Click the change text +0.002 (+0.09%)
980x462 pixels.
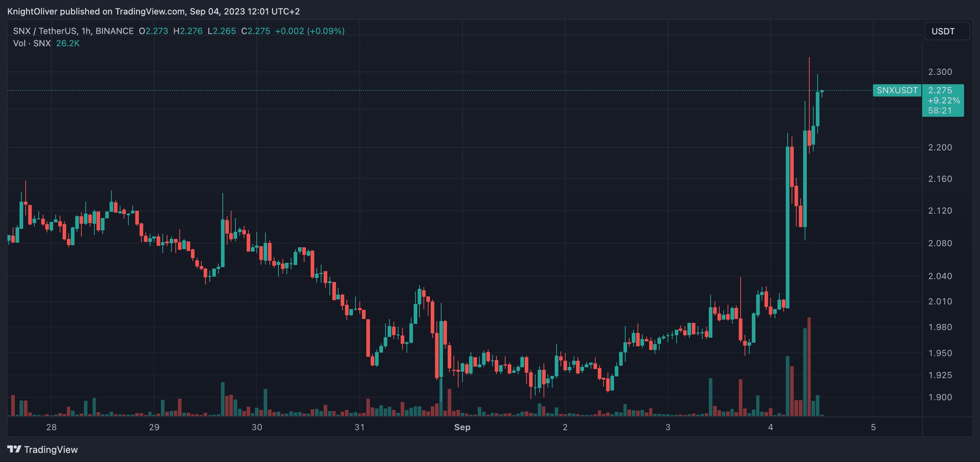point(310,31)
